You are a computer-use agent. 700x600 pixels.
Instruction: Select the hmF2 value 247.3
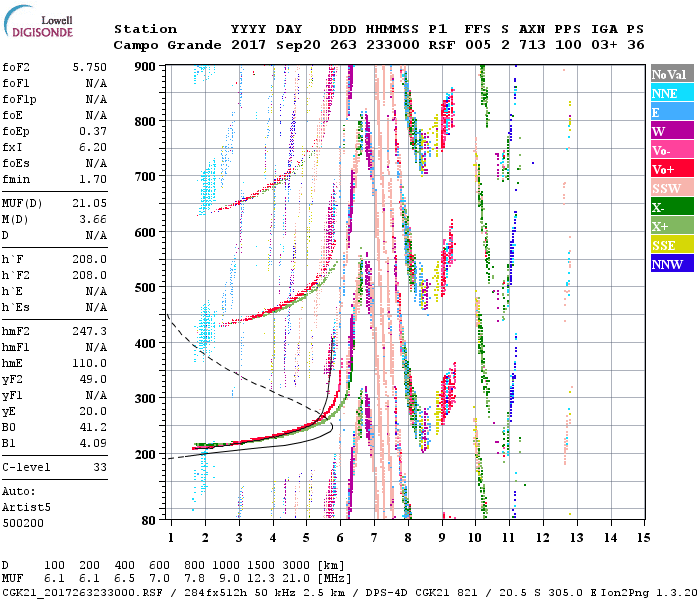tap(89, 329)
